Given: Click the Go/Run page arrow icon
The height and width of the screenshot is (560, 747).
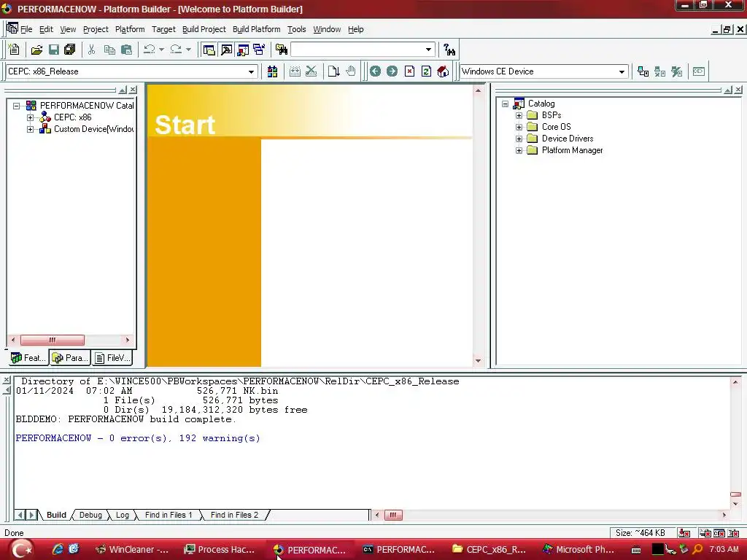Looking at the screenshot, I should tap(333, 71).
